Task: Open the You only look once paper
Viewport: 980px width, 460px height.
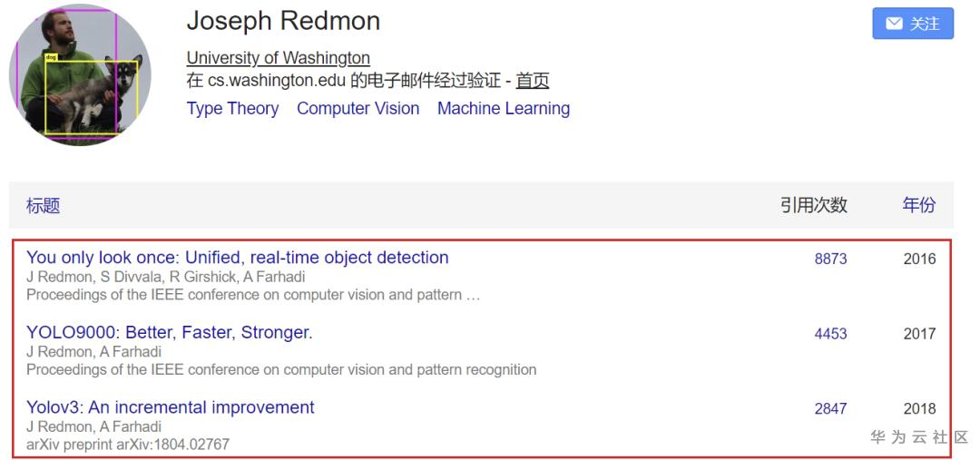Action: point(237,258)
